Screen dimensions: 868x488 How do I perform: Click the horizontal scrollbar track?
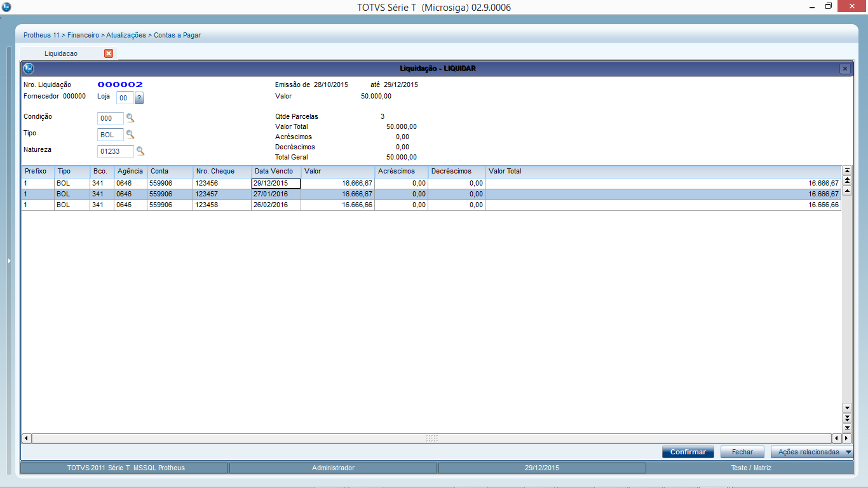click(x=431, y=438)
